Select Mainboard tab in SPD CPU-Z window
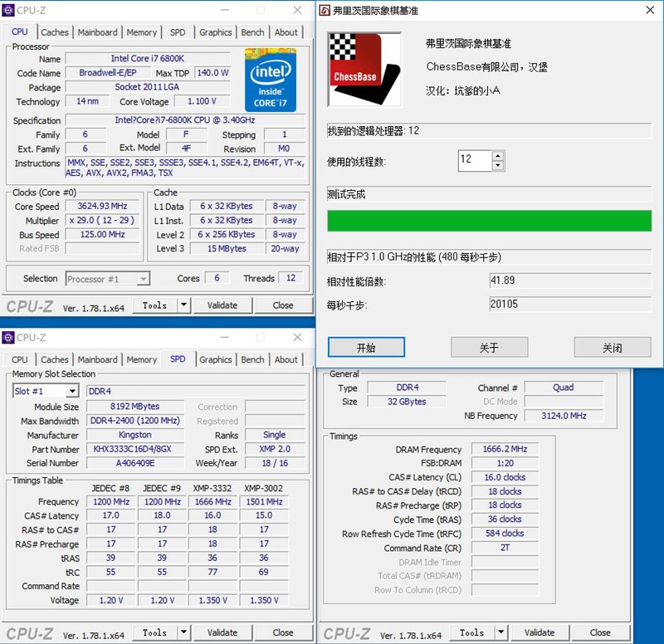The image size is (664, 644). pyautogui.click(x=97, y=359)
